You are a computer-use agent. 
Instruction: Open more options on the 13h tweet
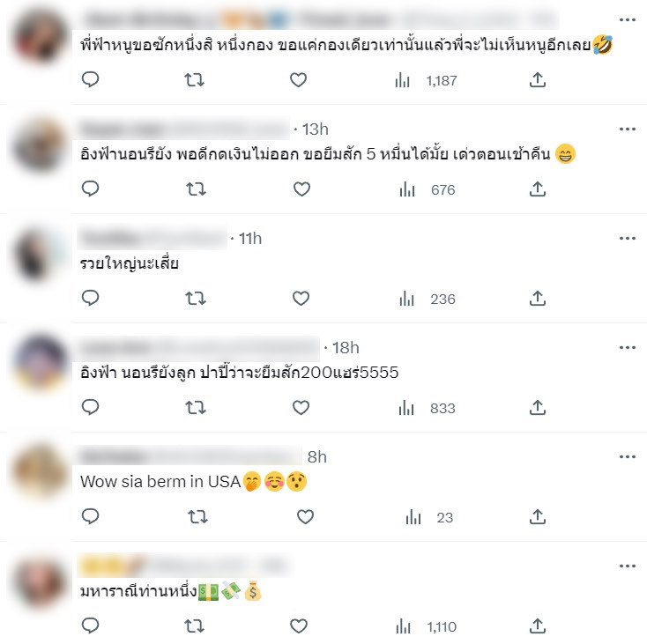628,129
